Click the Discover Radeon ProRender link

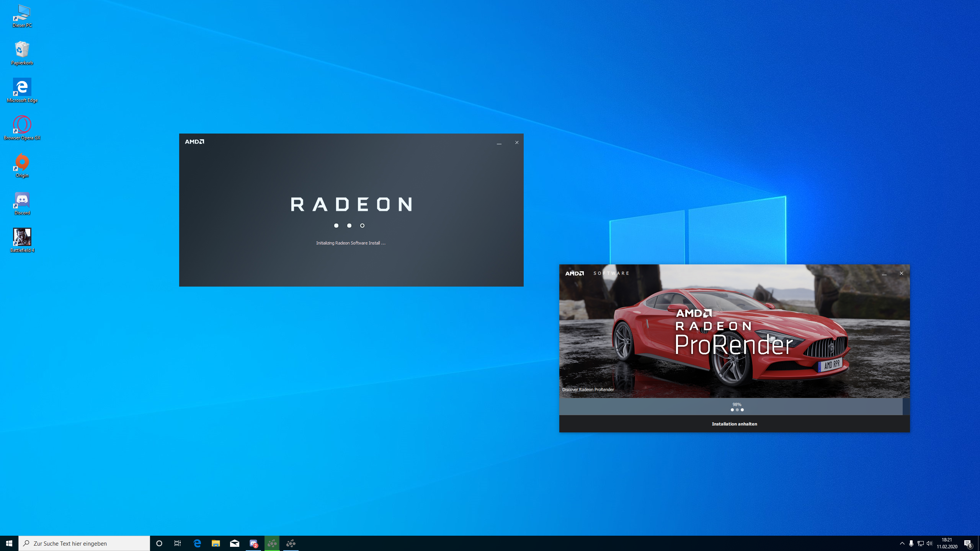coord(588,390)
